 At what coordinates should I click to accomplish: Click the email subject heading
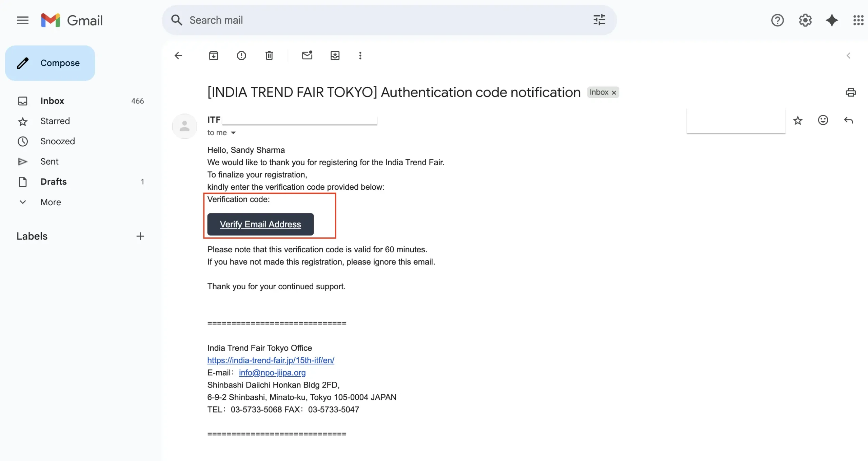(394, 92)
